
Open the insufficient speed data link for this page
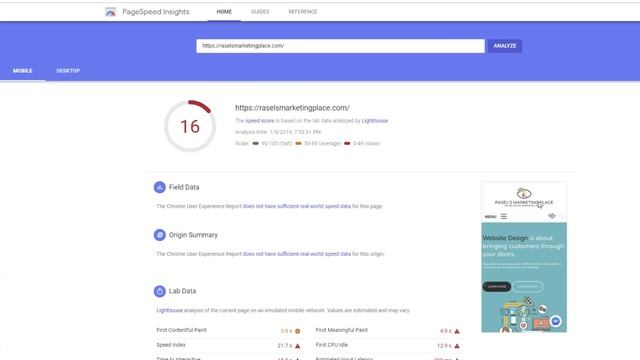[x=297, y=206]
